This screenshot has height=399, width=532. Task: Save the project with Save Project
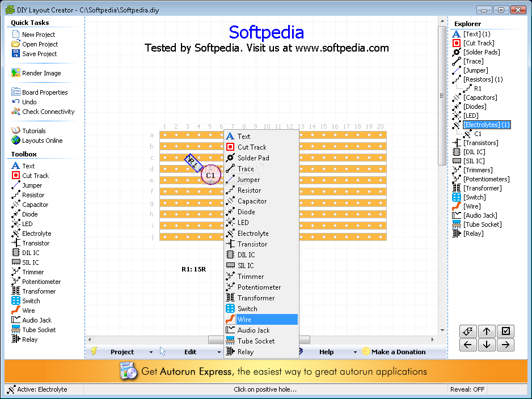pyautogui.click(x=34, y=54)
